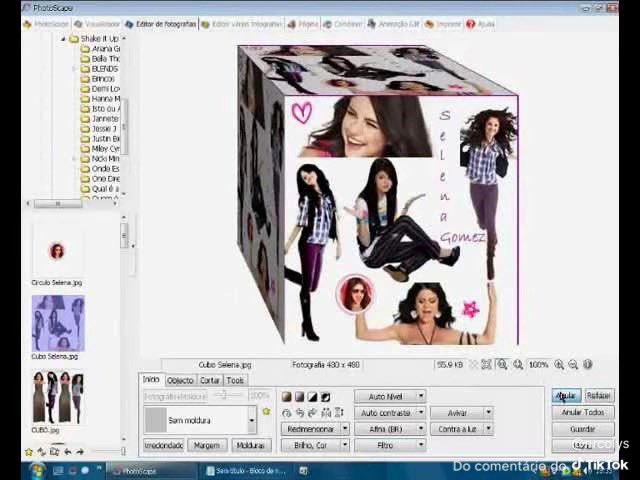The height and width of the screenshot is (480, 640).
Task: Apply the negative effect icon
Action: [326, 397]
